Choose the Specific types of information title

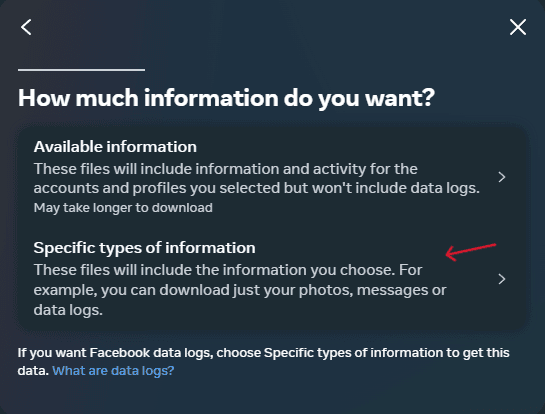click(144, 248)
